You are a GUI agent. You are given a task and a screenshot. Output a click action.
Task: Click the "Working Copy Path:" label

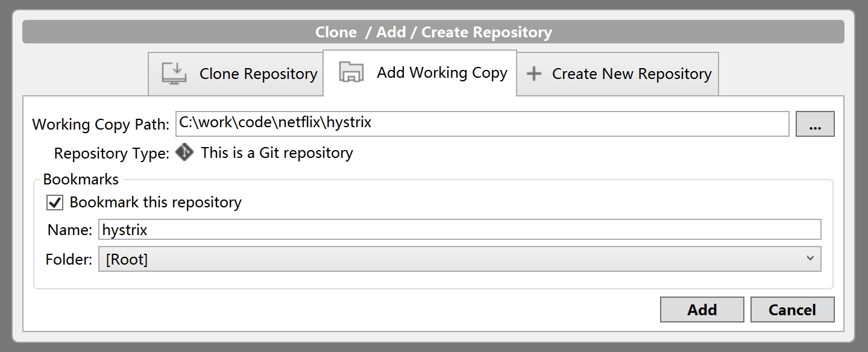[101, 125]
